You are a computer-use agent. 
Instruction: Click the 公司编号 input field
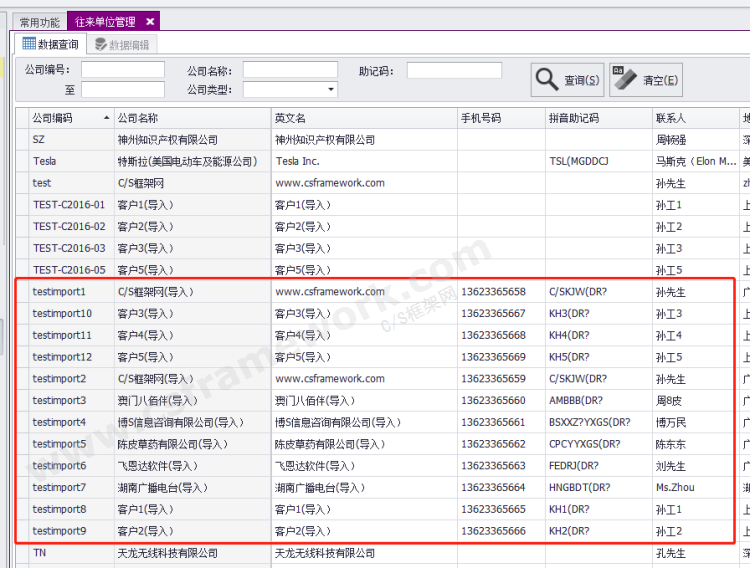pos(122,70)
